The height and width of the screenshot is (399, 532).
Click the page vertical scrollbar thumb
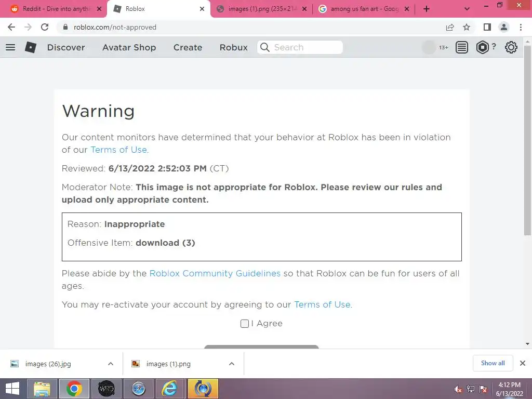click(527, 140)
